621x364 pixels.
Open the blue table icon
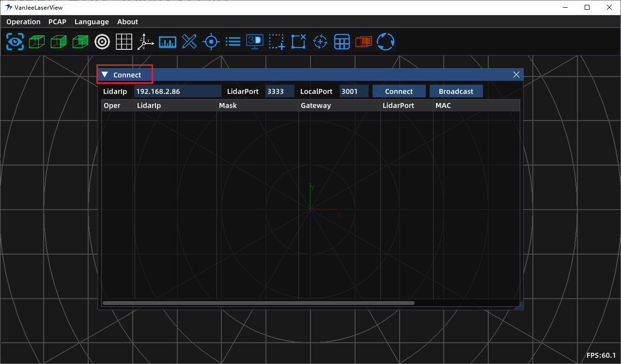(x=342, y=42)
